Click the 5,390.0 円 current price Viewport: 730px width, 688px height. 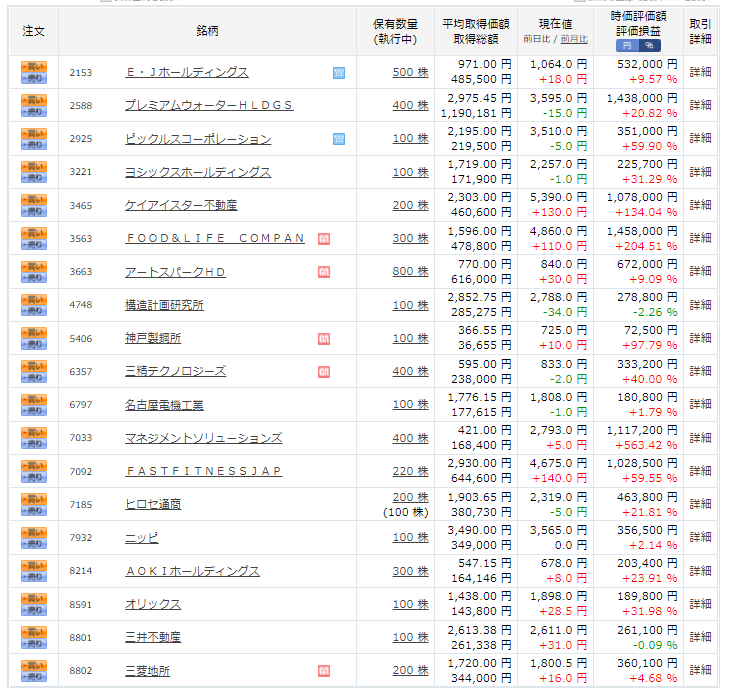[558, 198]
